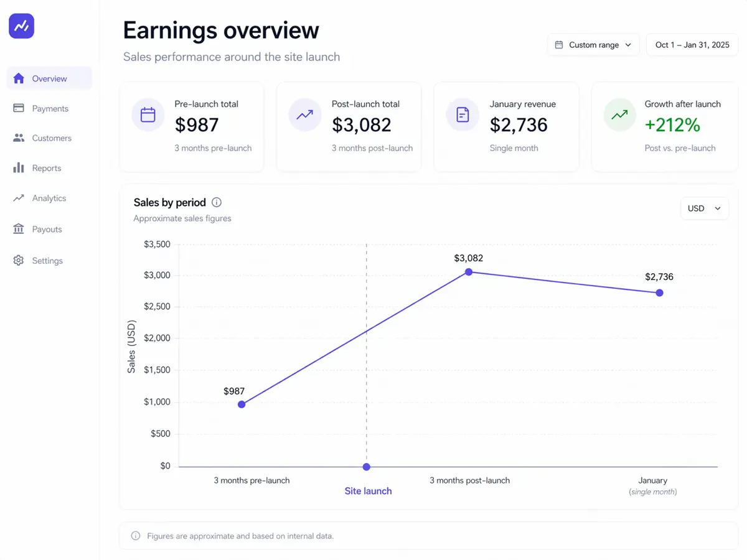The height and width of the screenshot is (560, 747).
Task: Open the Payments section
Action: point(49,108)
